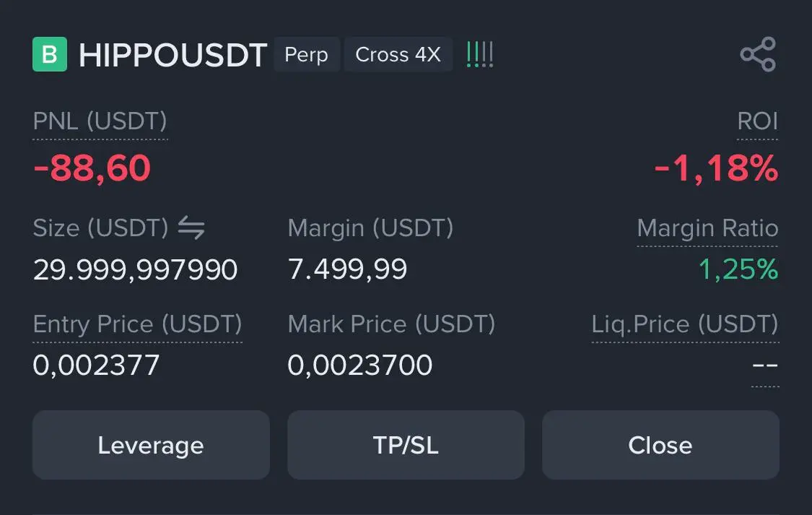The image size is (812, 515).
Task: Tap the -88,60 PNL value
Action: [x=92, y=168]
